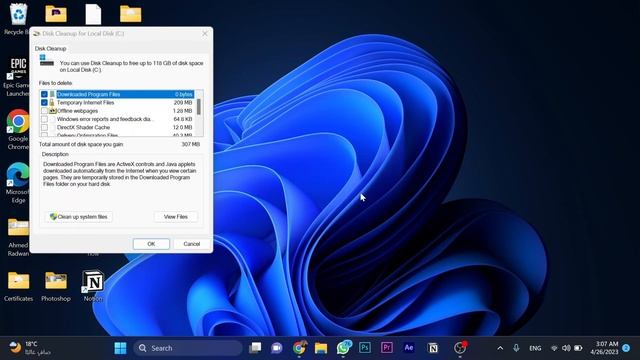Open File Explorer from the taskbar
640x360 pixels.
click(321, 348)
